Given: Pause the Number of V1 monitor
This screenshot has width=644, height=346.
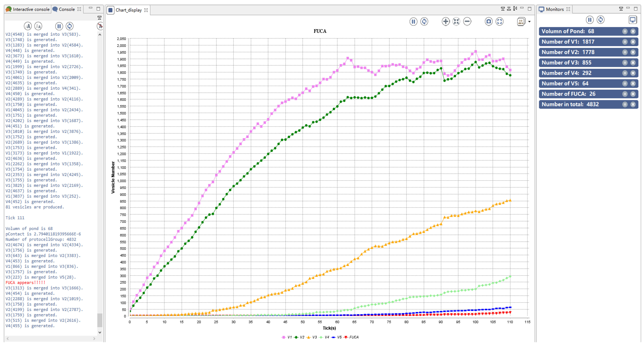Looking at the screenshot, I should (625, 42).
